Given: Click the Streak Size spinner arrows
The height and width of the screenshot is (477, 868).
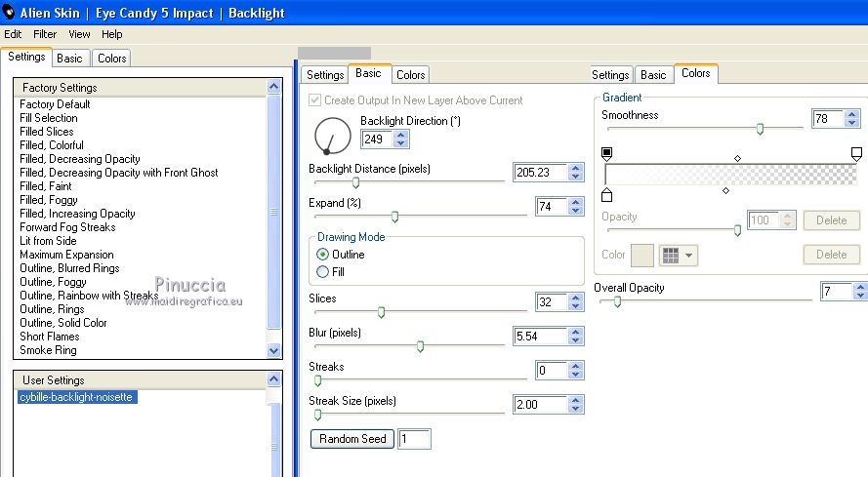Looking at the screenshot, I should pyautogui.click(x=576, y=405).
